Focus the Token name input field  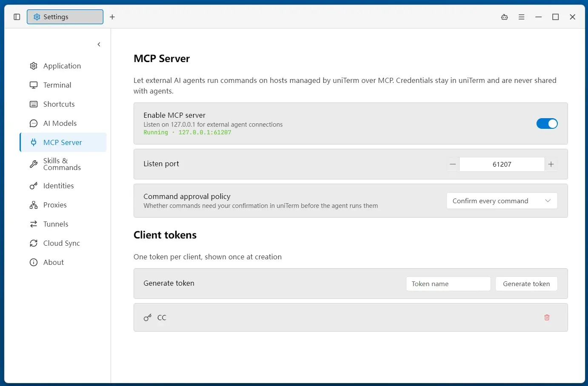[x=448, y=284]
